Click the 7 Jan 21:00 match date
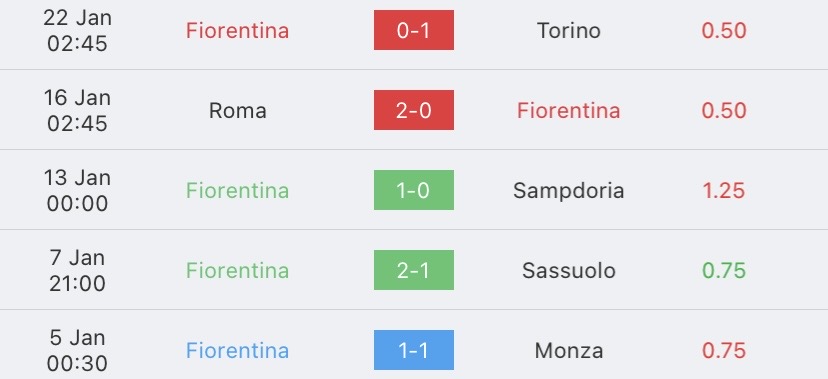This screenshot has width=828, height=379. pos(77,270)
